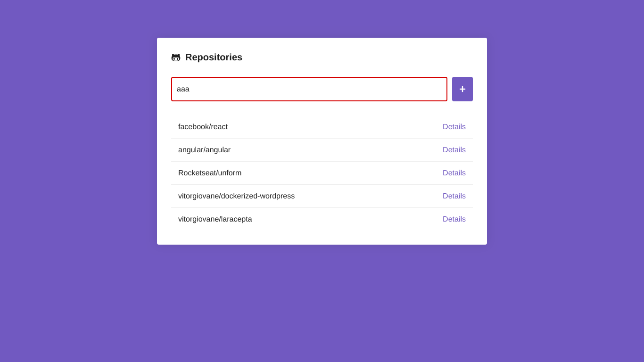The image size is (644, 362).
Task: Click the vitorgiovane/laracepta repository name
Action: (x=215, y=219)
